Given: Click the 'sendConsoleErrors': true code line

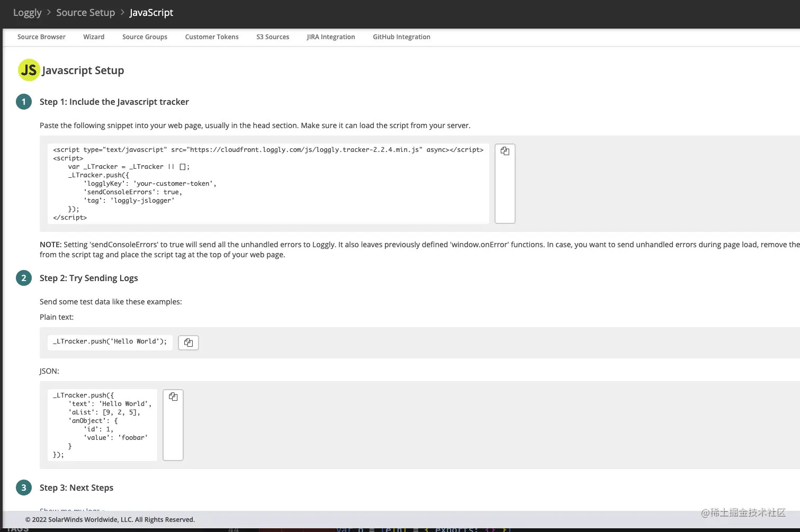Looking at the screenshot, I should pyautogui.click(x=132, y=192).
